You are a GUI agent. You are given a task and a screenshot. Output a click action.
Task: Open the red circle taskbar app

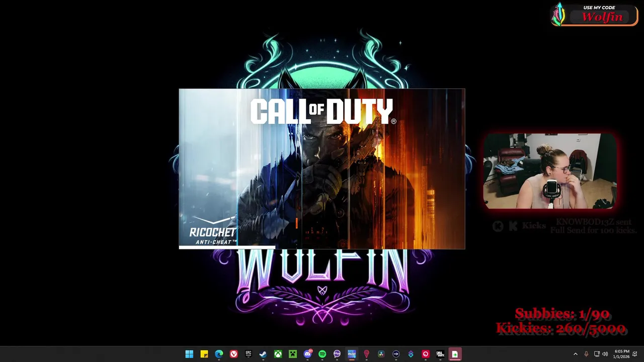426,354
